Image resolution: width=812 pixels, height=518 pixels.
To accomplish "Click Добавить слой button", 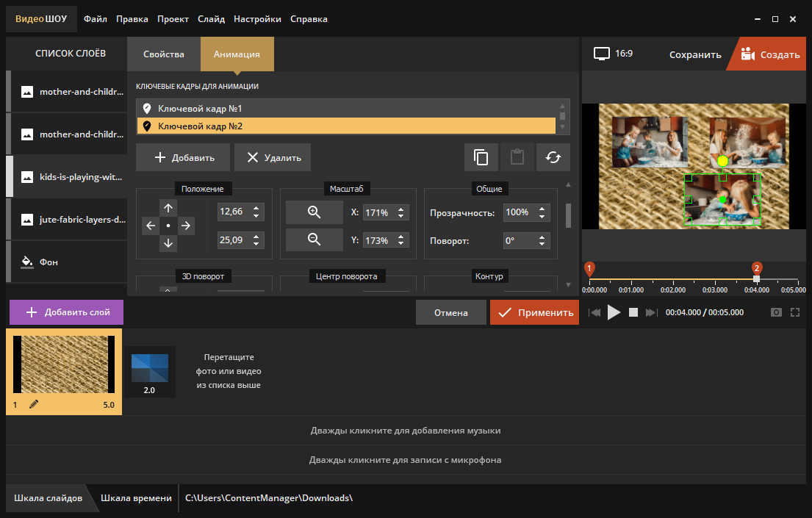I will (66, 312).
